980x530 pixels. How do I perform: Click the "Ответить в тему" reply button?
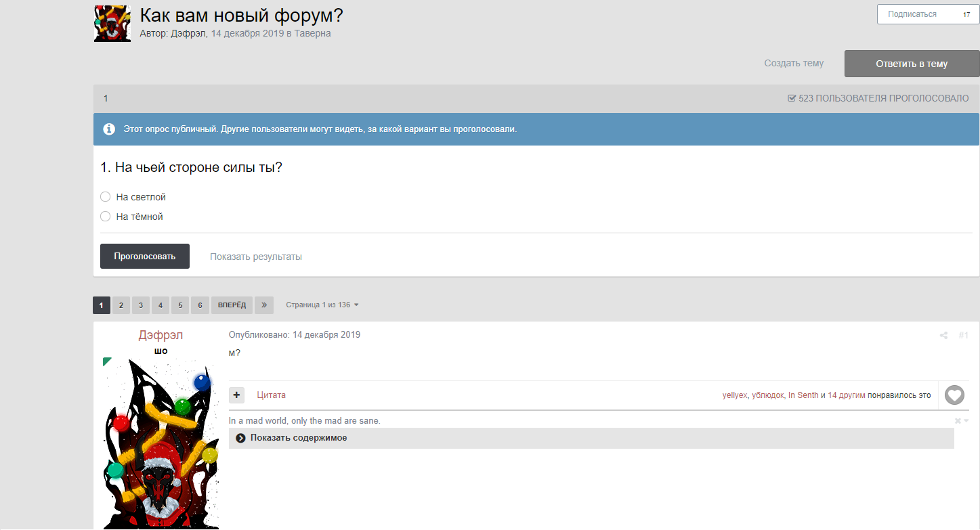tap(911, 64)
